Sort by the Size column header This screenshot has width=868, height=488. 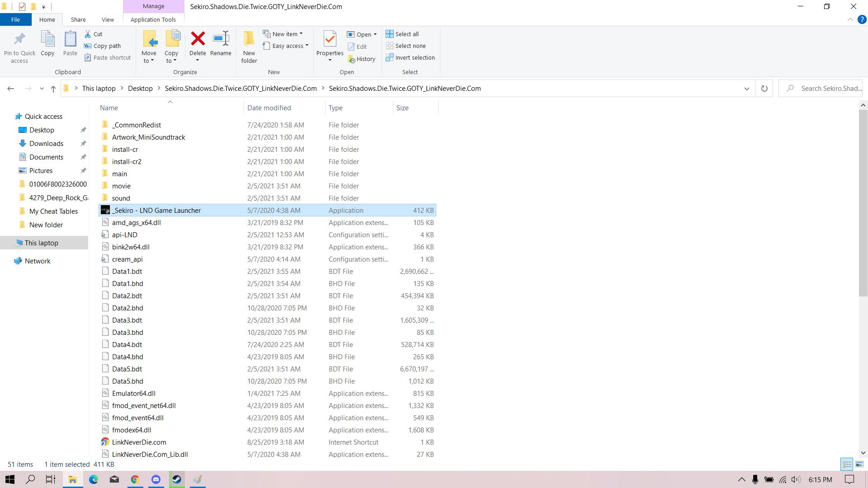click(x=415, y=108)
